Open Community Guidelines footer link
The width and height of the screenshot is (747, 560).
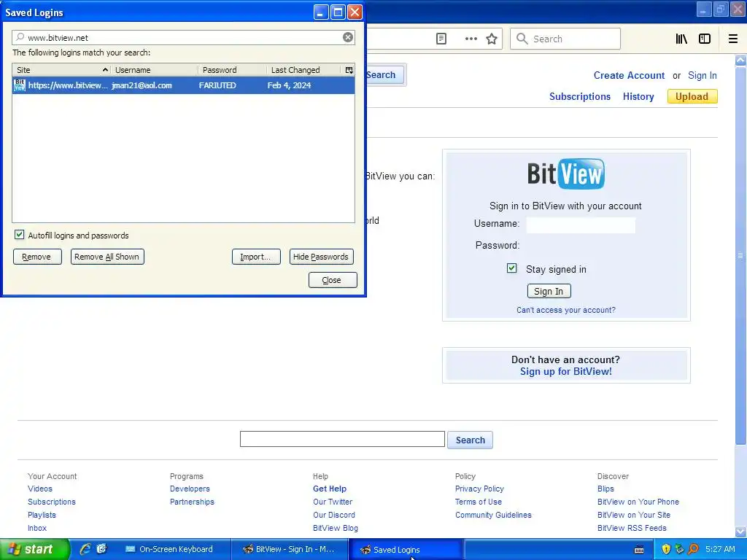coord(493,515)
